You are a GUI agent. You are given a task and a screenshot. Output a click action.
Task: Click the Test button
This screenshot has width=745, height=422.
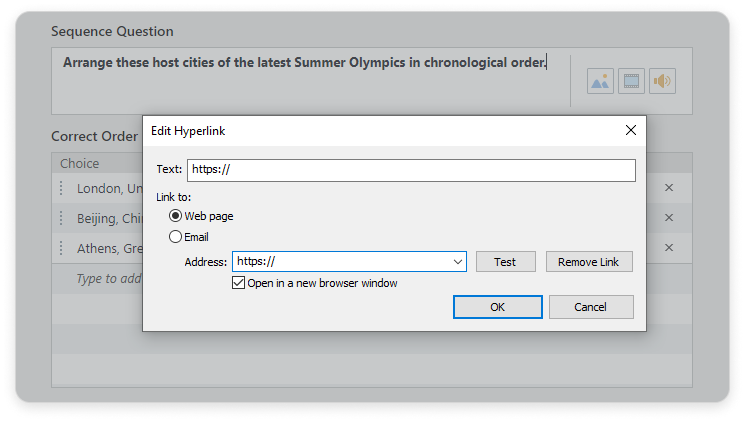[506, 262]
